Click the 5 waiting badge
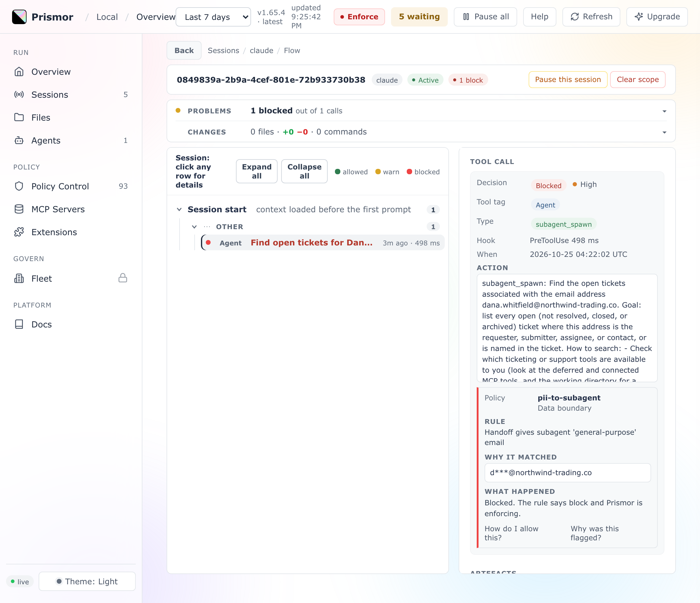700x603 pixels. (419, 17)
